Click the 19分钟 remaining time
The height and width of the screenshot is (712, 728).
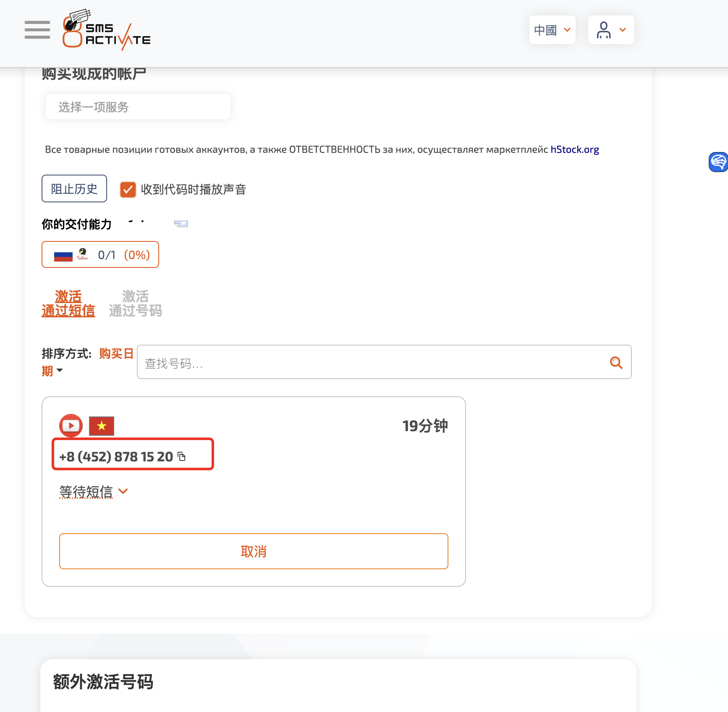[x=425, y=426]
